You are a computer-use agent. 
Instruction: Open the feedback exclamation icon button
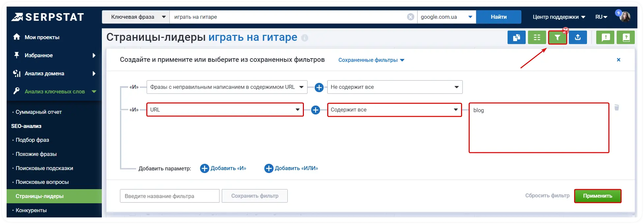[605, 37]
